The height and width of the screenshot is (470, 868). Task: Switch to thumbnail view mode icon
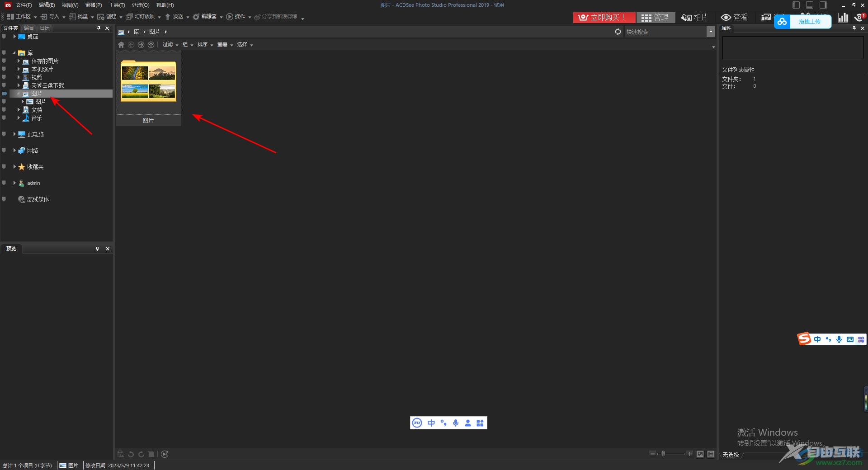tap(700, 454)
